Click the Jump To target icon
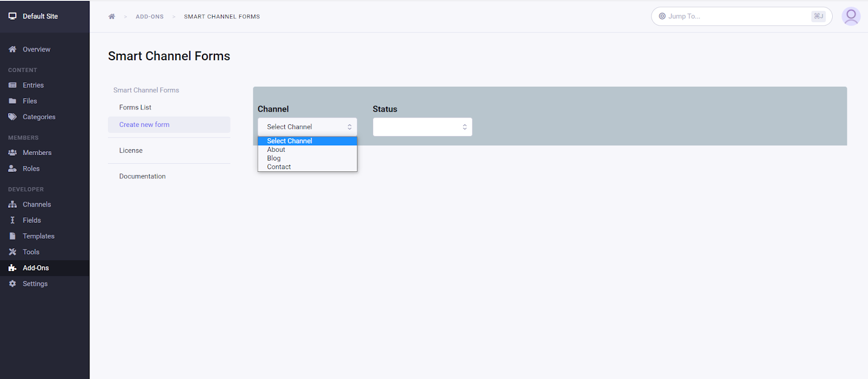The image size is (868, 379). 662,16
